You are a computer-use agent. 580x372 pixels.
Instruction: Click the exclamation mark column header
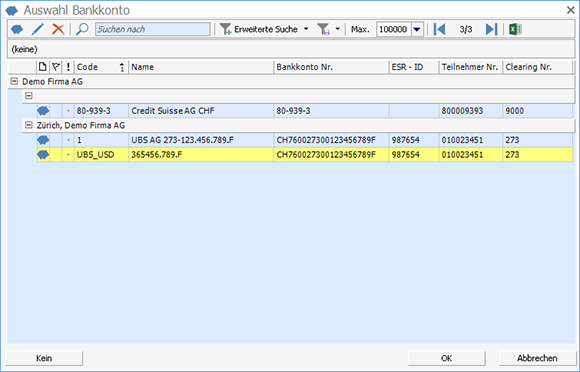[68, 67]
